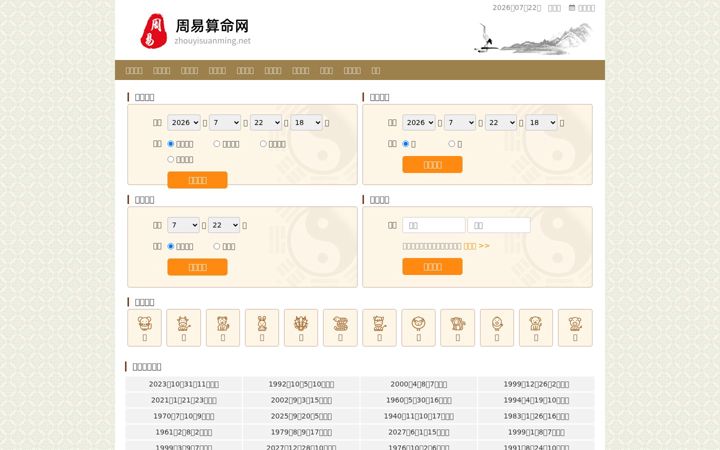Screen dimensions: 720x450
Task: Open the fourth item in the brown navigation bar
Action: point(217,70)
